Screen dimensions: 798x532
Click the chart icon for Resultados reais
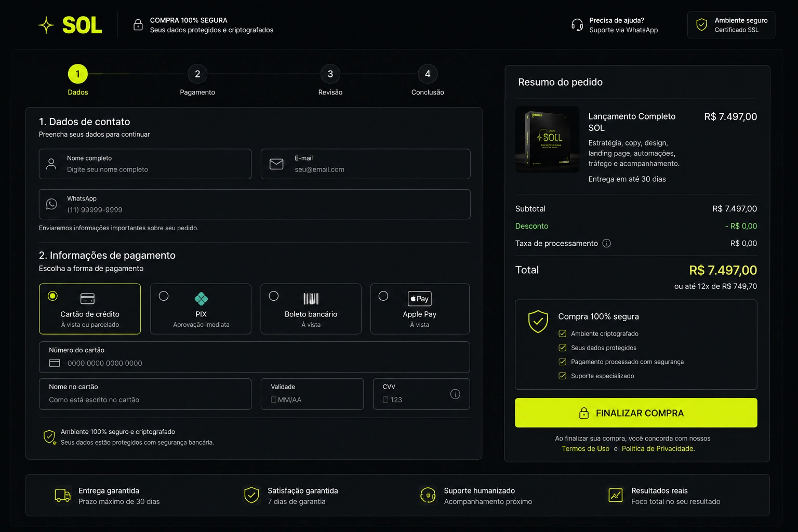click(616, 496)
